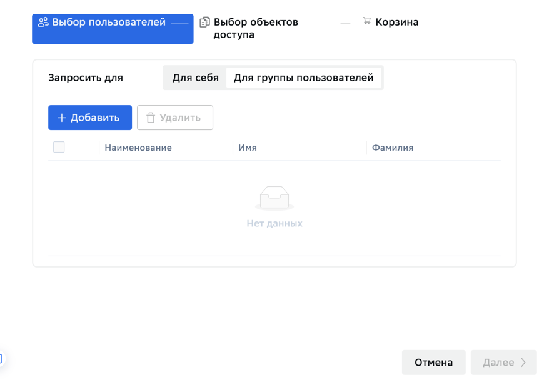Select Для группы пользователей option
549x392 pixels.
tap(303, 78)
